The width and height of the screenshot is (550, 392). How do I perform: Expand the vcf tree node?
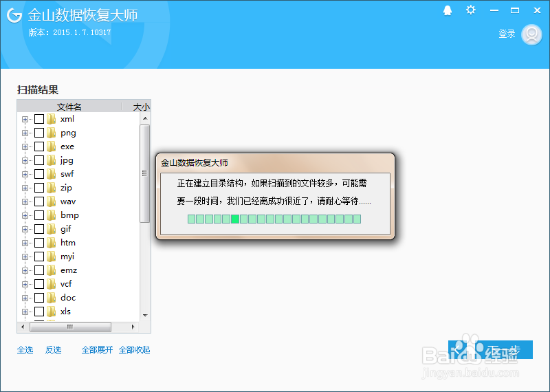(25, 284)
